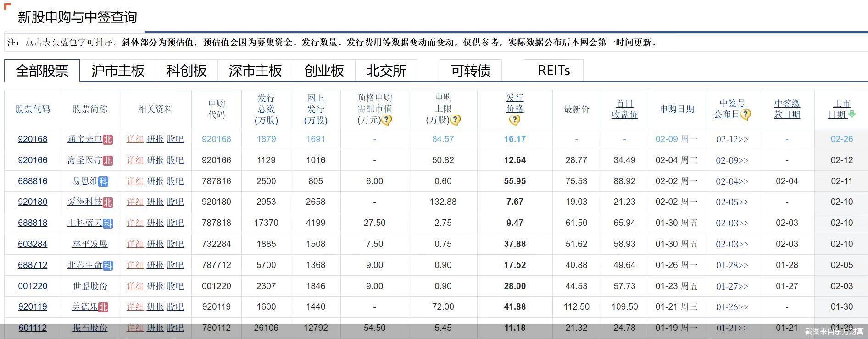Open the 创业板 tab
This screenshot has width=868, height=339.
click(x=324, y=71)
